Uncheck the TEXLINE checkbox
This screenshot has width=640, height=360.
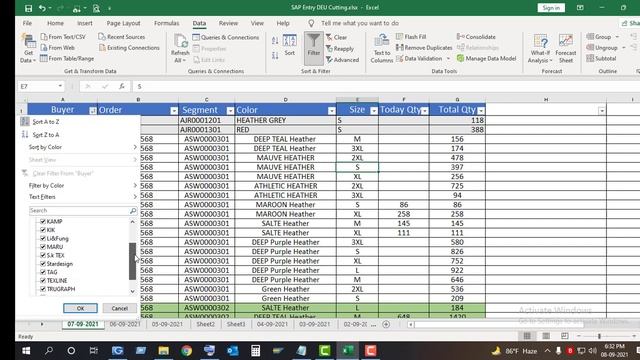(x=42, y=280)
